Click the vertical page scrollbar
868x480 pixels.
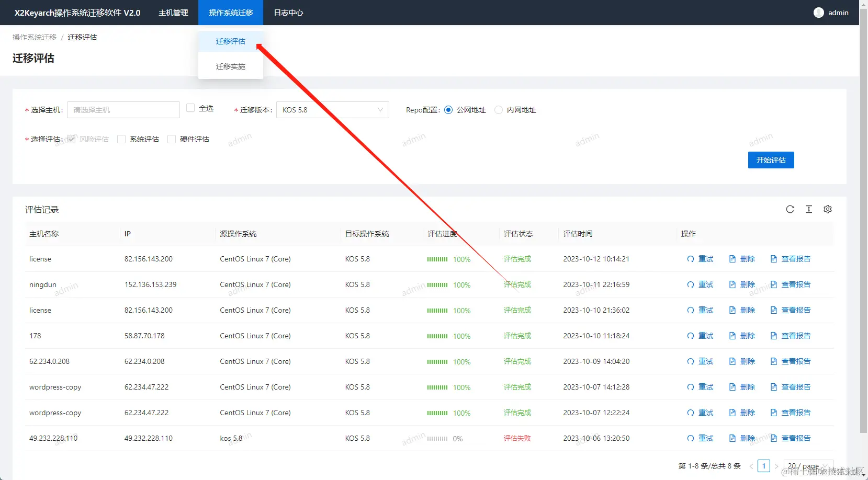863,220
